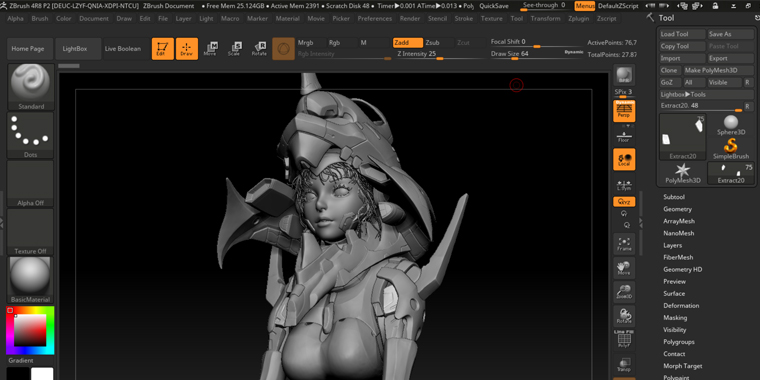Expand the FiberMesh subpalette
760x380 pixels.
click(x=678, y=257)
